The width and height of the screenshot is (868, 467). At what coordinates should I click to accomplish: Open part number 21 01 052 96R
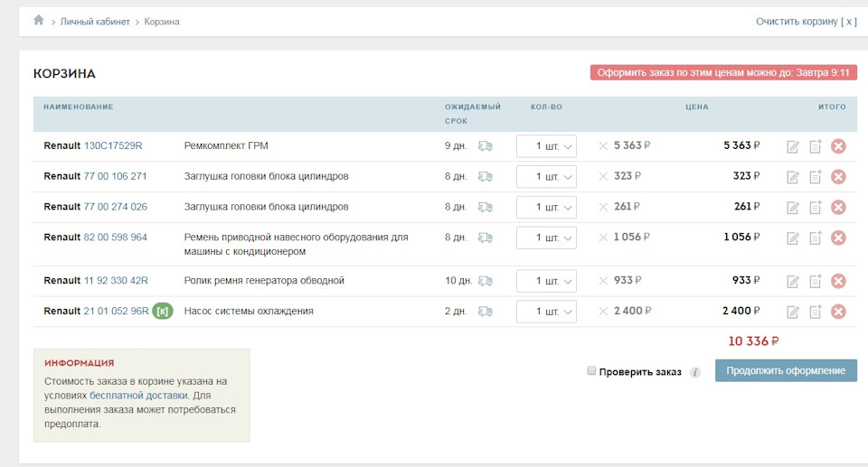[117, 311]
